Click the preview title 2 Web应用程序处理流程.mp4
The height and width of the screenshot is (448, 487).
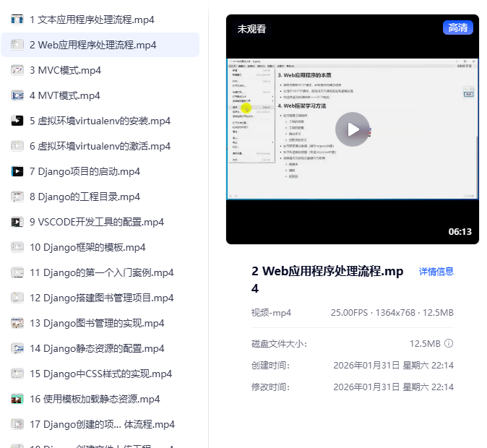pyautogui.click(x=327, y=280)
